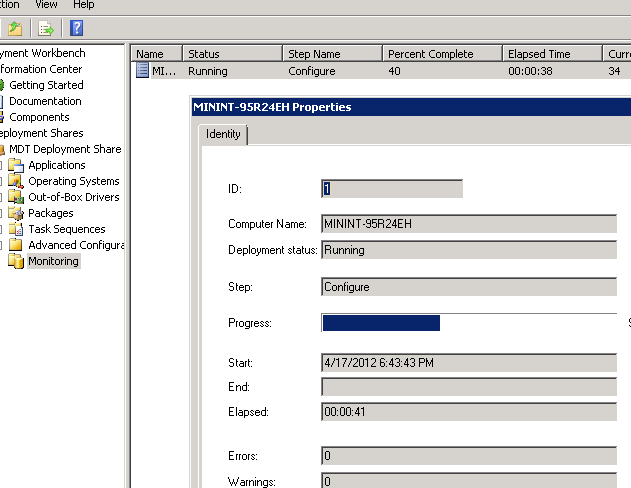Viewport: 631px width, 488px height.
Task: Click the Export List toolbar icon
Action: tap(45, 28)
